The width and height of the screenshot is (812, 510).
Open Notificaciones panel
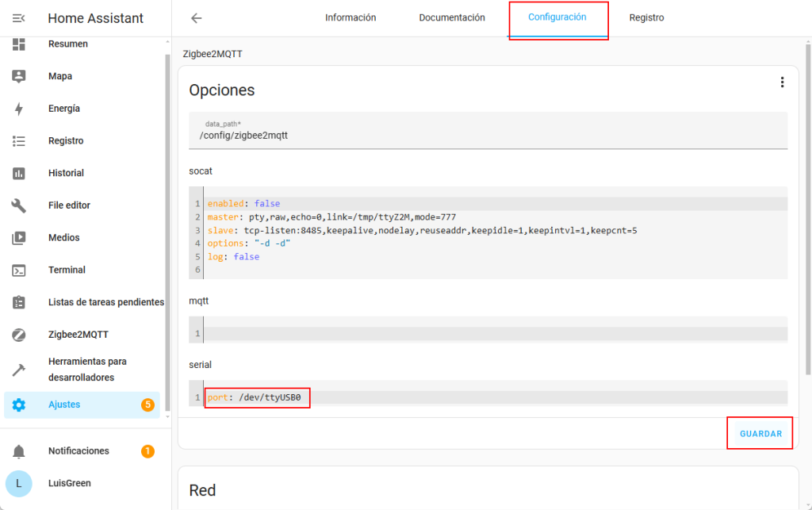pyautogui.click(x=79, y=451)
